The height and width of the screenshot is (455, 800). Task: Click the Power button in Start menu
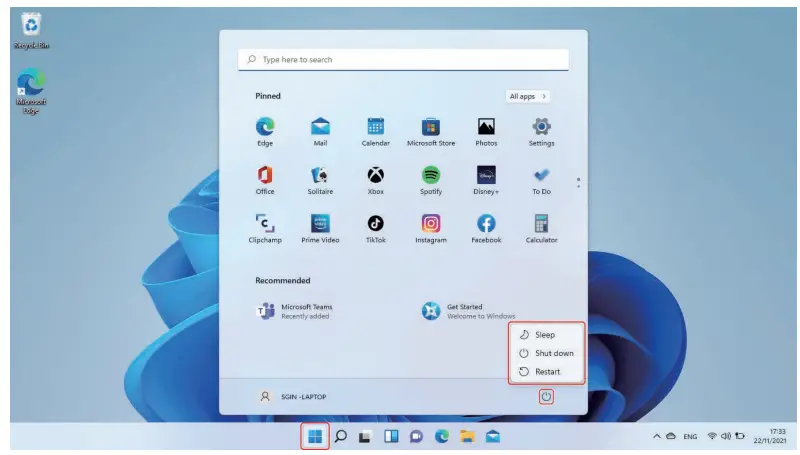tap(546, 396)
